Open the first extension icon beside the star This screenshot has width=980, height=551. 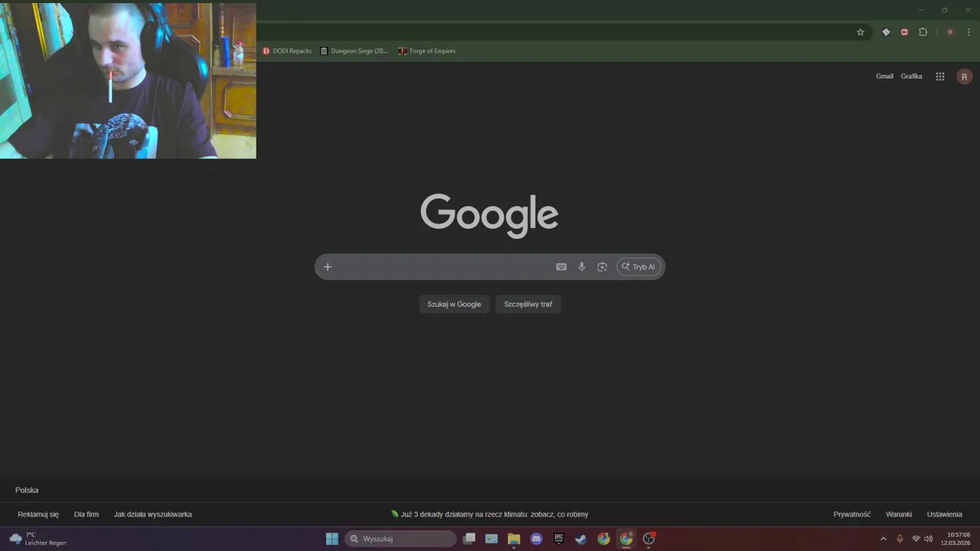click(x=886, y=32)
